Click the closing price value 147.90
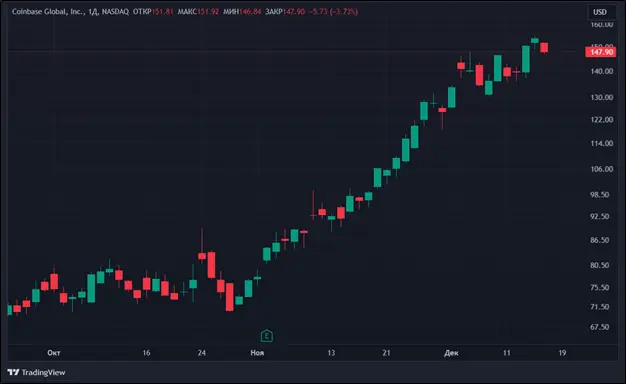Viewport: 626px width, 384px height. (294, 12)
